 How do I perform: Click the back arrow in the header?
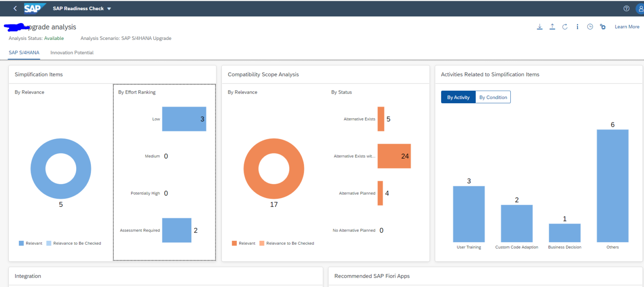(x=15, y=8)
